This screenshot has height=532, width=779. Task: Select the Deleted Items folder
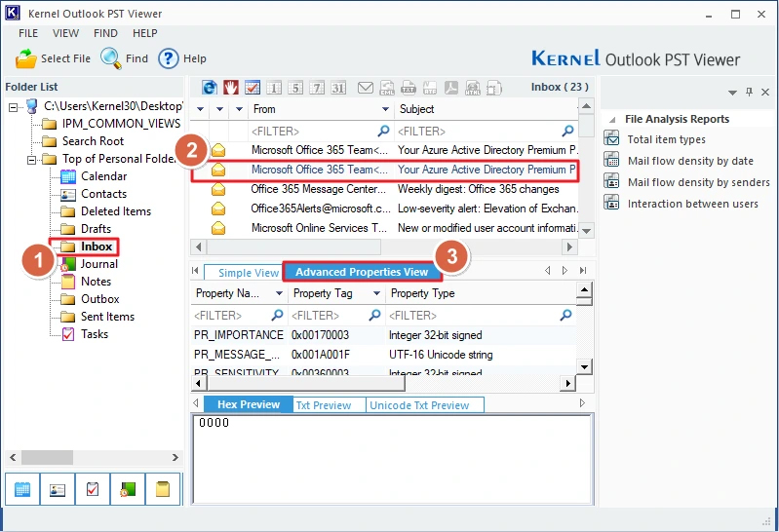click(x=116, y=211)
